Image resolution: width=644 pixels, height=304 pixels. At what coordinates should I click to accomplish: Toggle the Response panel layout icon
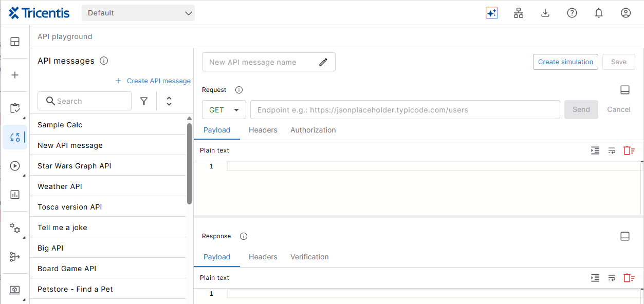(x=625, y=236)
